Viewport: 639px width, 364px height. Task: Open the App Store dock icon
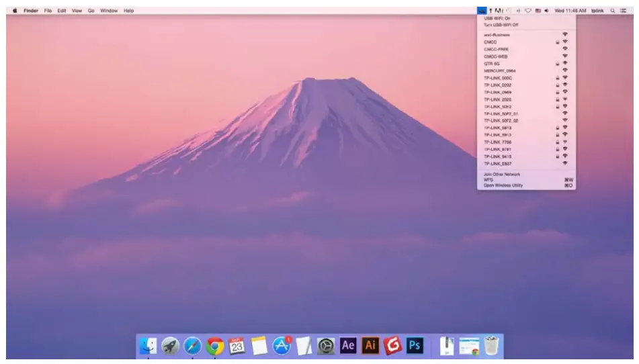[282, 346]
